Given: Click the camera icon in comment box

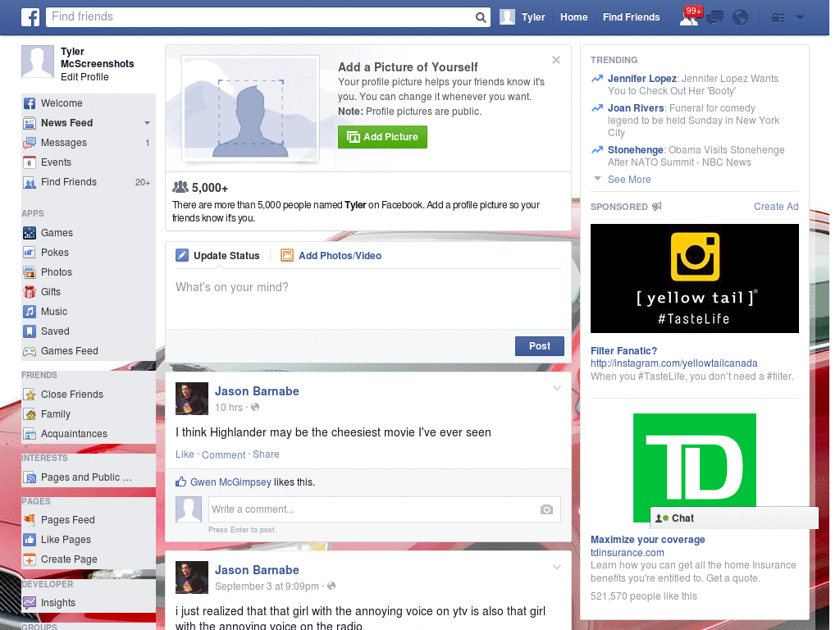Looking at the screenshot, I should pyautogui.click(x=546, y=509).
